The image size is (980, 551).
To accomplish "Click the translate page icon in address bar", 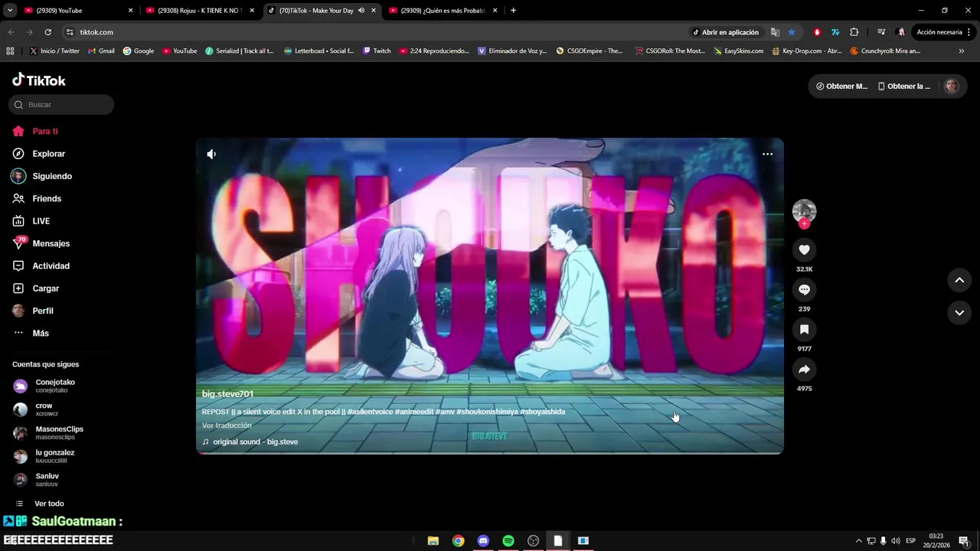I will pos(775,32).
